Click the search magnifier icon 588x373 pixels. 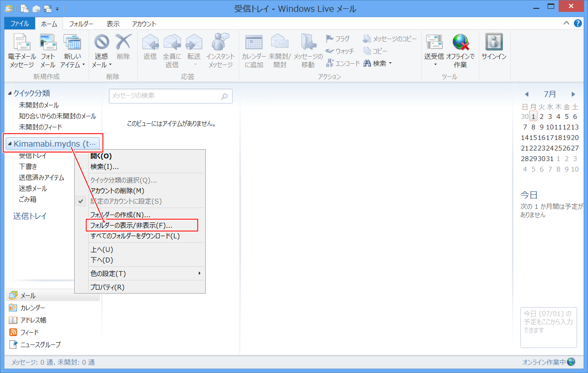click(x=225, y=96)
